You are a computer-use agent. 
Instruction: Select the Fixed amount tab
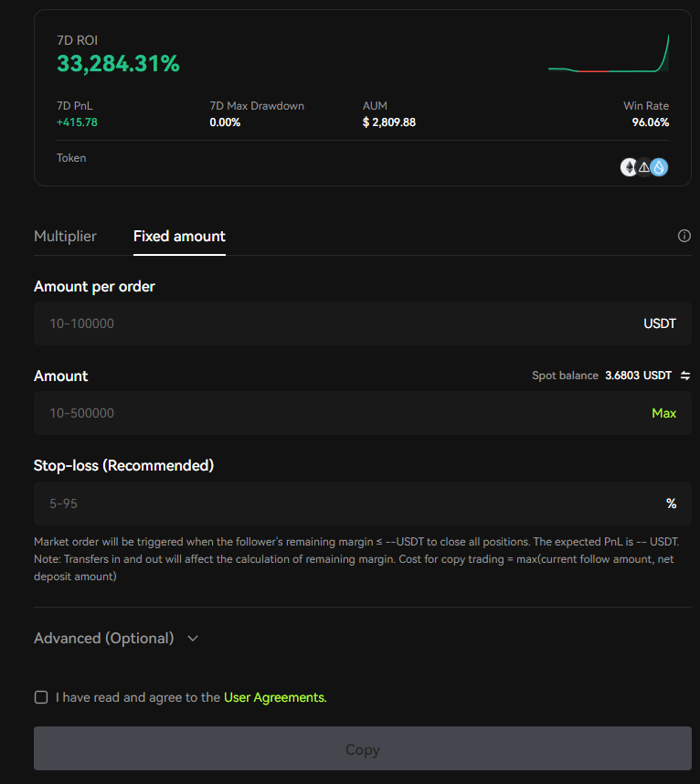[179, 236]
